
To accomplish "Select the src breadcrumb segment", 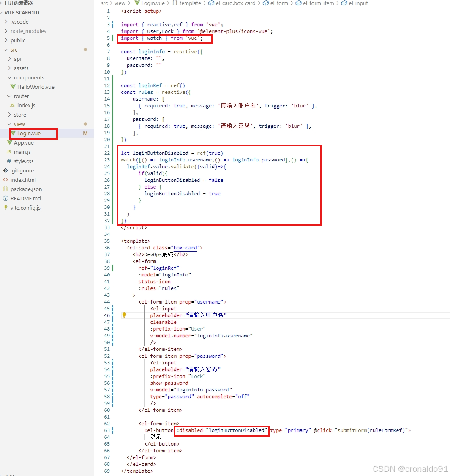I will pyautogui.click(x=104, y=3).
